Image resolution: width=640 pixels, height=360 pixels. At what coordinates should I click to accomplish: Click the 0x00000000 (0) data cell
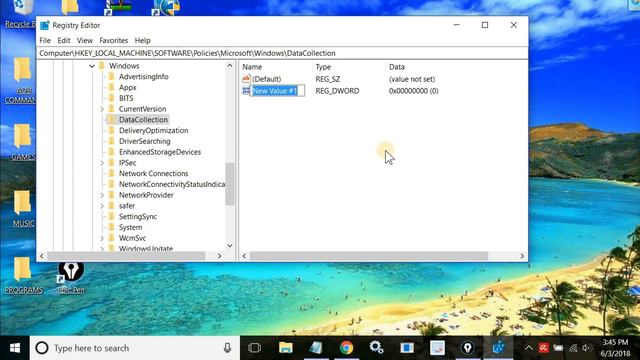[x=413, y=91]
